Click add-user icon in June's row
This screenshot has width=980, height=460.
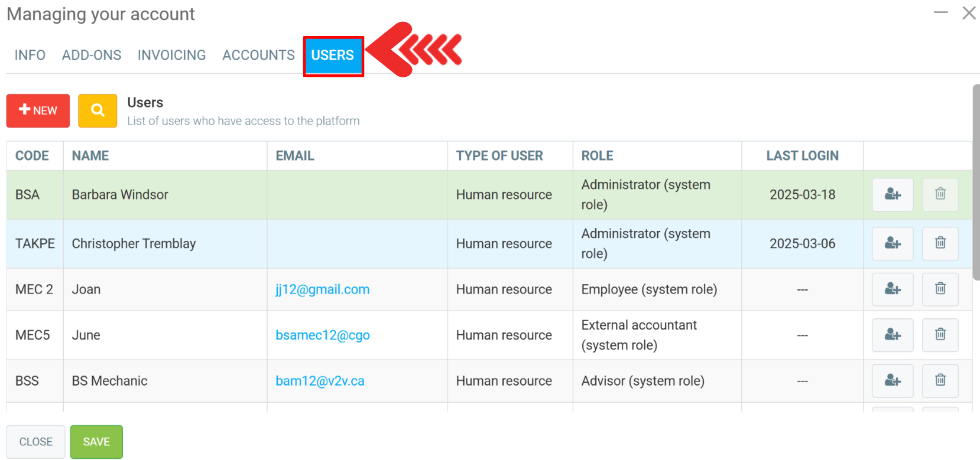coord(893,335)
